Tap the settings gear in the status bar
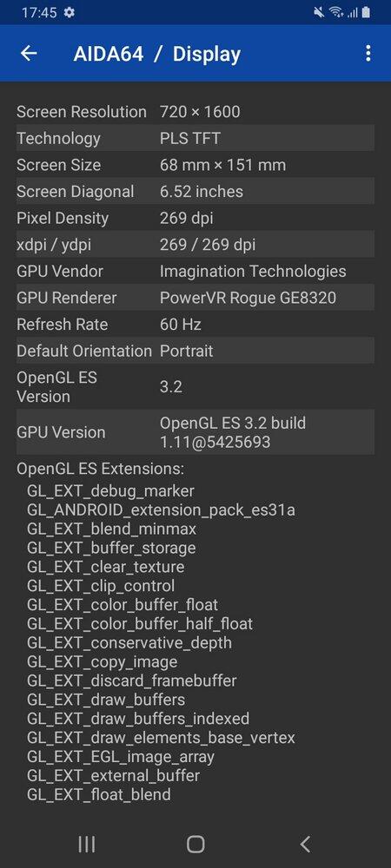 tap(70, 12)
